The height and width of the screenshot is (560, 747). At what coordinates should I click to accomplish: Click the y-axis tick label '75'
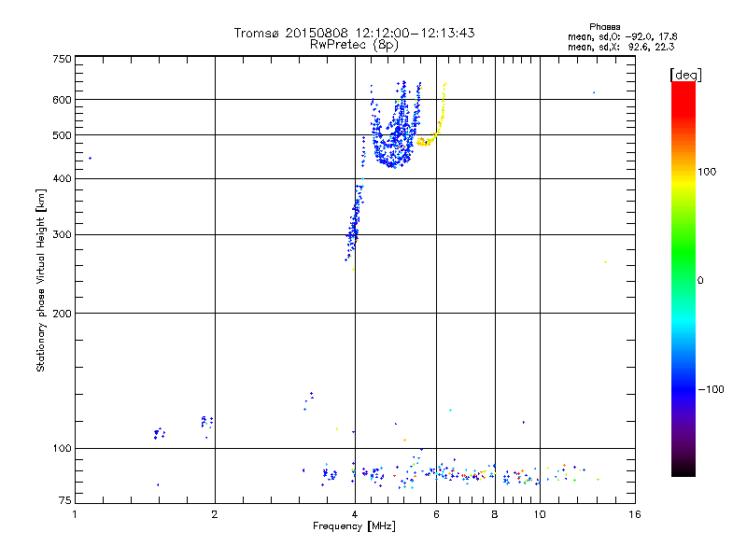click(65, 500)
